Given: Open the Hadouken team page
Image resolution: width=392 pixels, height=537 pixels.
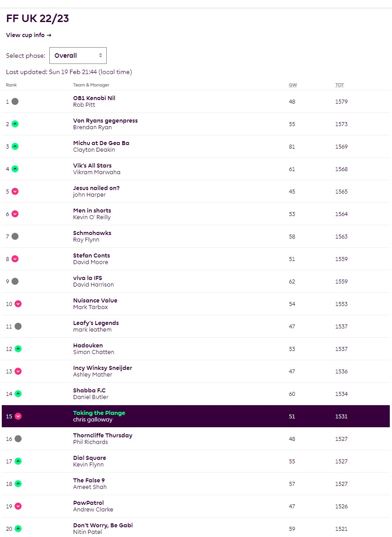Looking at the screenshot, I should point(88,346).
